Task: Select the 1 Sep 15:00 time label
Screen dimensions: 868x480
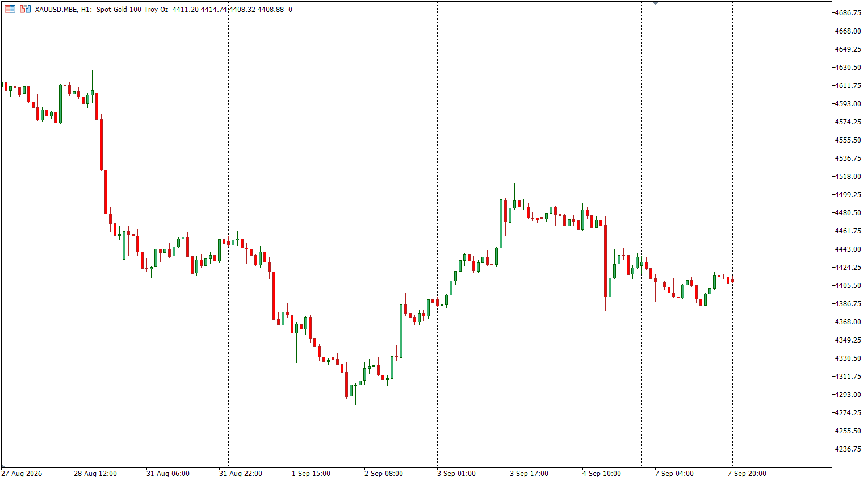Action: tap(311, 474)
